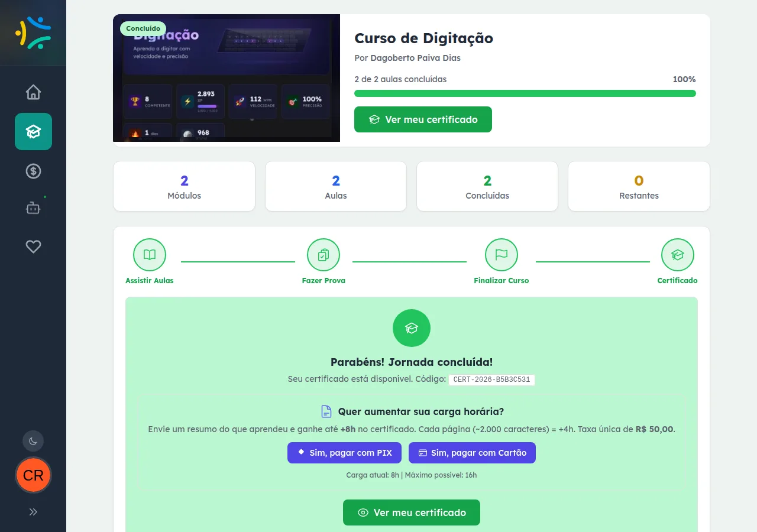
Task: Click the certificate code CERT-2026-B5B3C531
Action: (x=491, y=379)
